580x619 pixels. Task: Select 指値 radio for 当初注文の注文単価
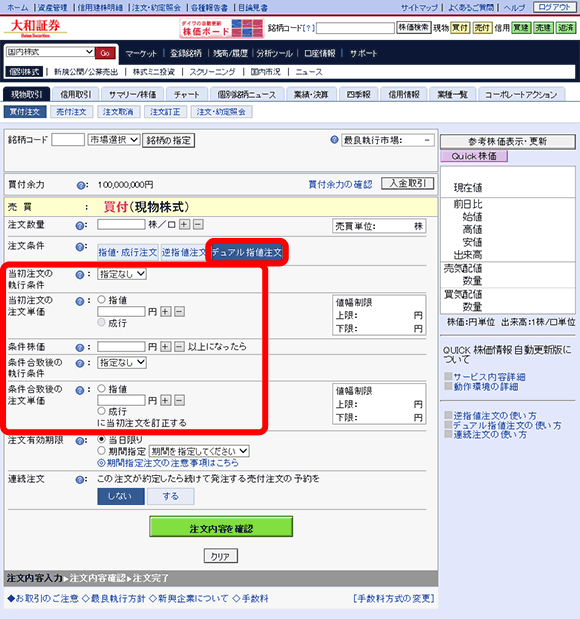(x=101, y=300)
